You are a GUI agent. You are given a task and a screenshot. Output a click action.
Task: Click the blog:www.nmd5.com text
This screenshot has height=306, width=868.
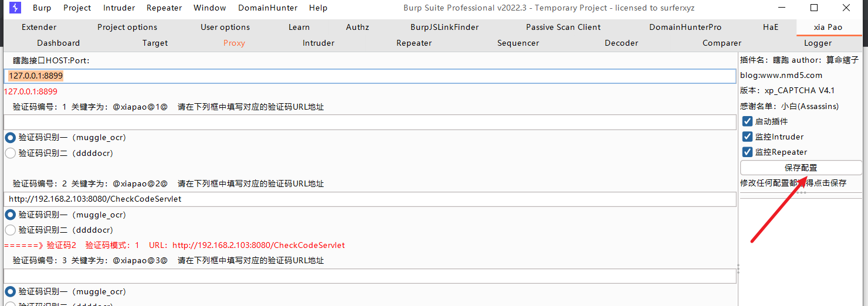coord(781,75)
